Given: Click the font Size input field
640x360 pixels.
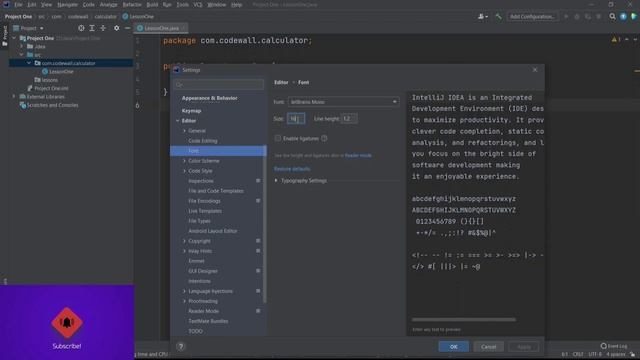Looking at the screenshot, I should point(296,119).
